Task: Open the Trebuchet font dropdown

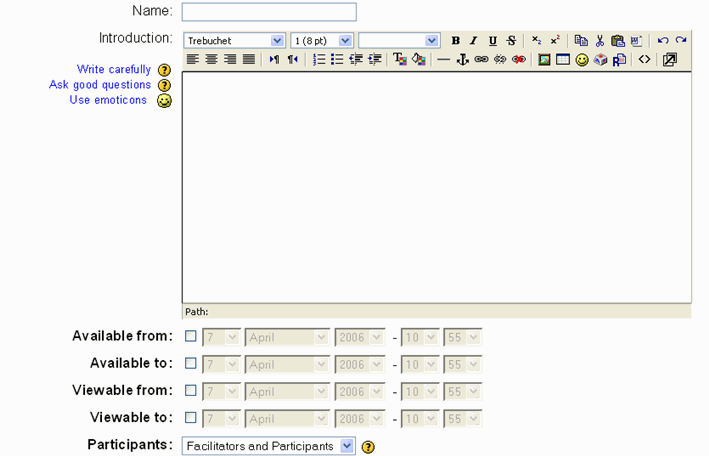Action: coord(235,41)
